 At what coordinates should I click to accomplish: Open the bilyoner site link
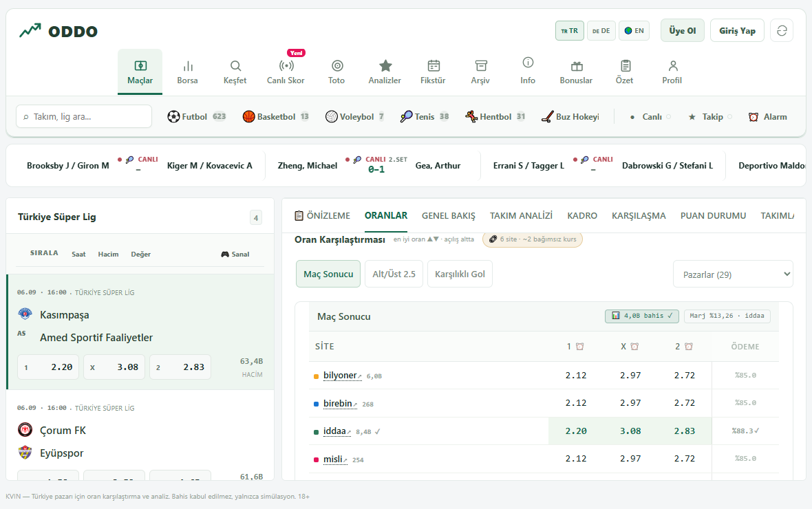pyautogui.click(x=342, y=376)
